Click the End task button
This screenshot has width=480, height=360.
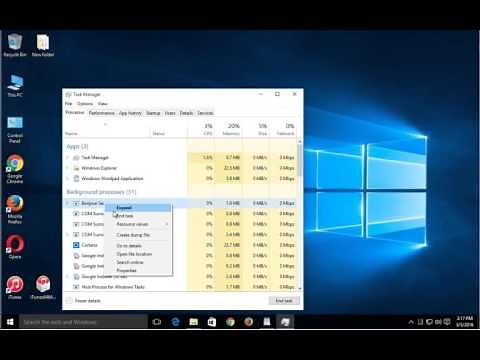coord(284,301)
